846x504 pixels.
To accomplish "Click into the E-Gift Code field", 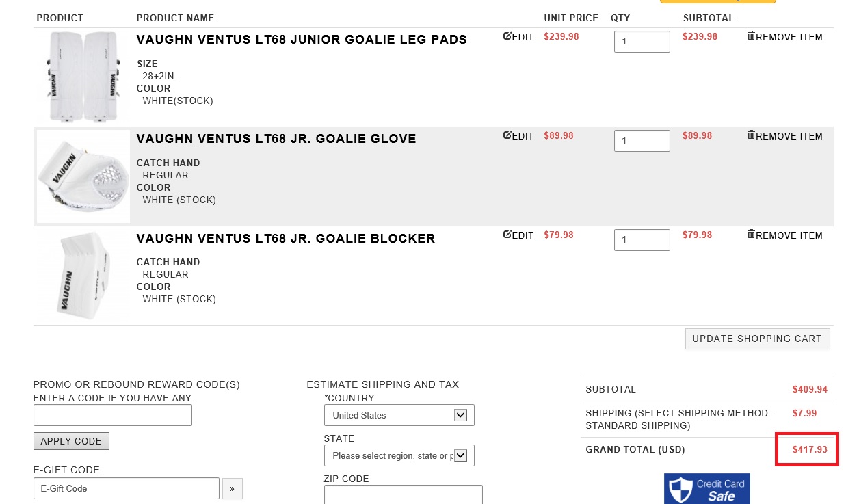I will click(x=127, y=488).
